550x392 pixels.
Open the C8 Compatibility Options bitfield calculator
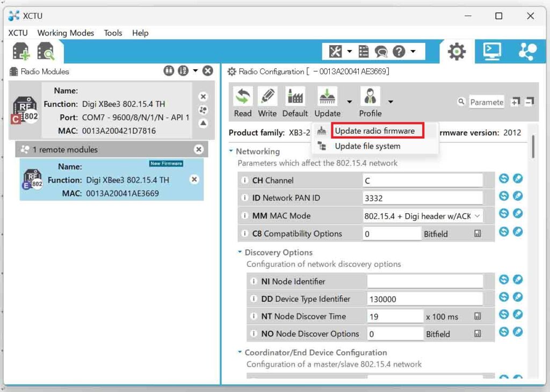point(477,234)
